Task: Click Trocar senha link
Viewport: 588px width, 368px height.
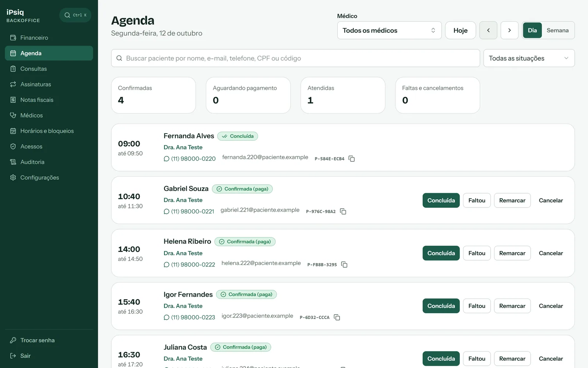Action: (x=49, y=340)
